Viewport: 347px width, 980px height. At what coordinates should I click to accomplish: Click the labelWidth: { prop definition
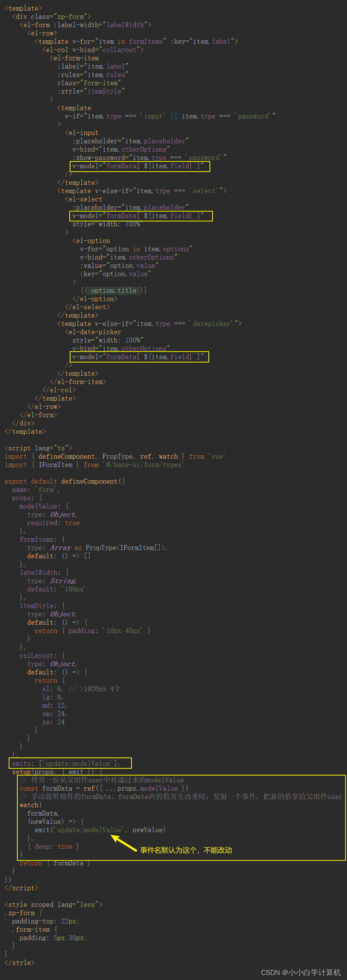tap(44, 573)
